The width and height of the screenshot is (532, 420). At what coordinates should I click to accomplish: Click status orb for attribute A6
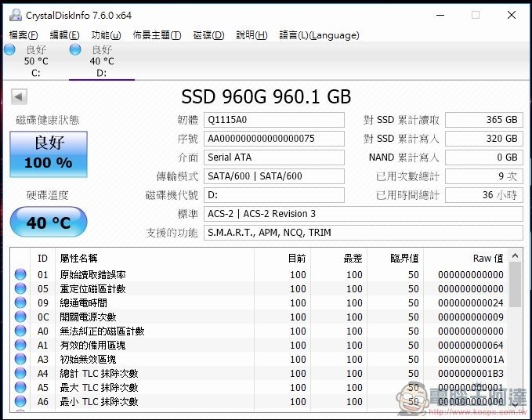[x=20, y=401]
